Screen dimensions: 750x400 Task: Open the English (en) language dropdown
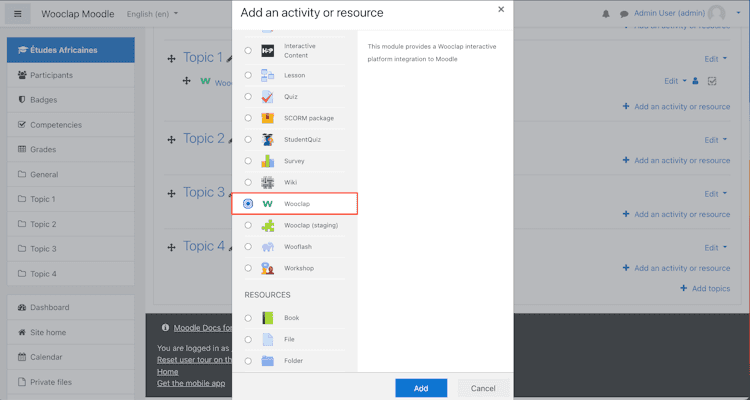click(152, 14)
